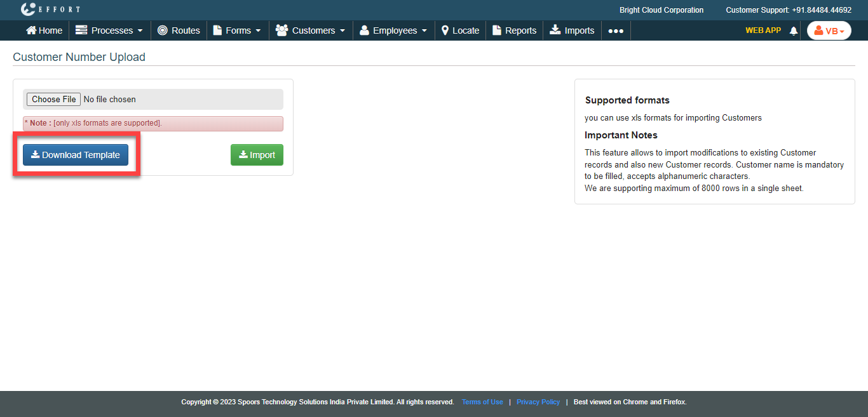Open the Reports section

coord(514,30)
